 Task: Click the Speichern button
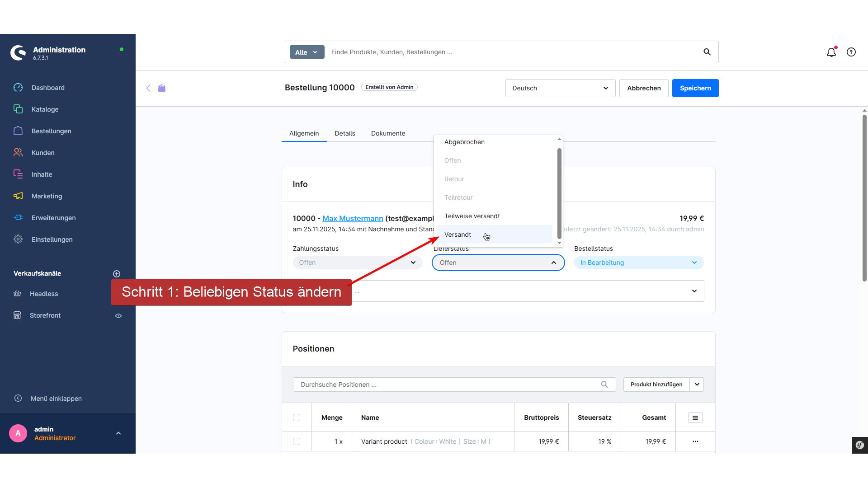[x=695, y=88]
